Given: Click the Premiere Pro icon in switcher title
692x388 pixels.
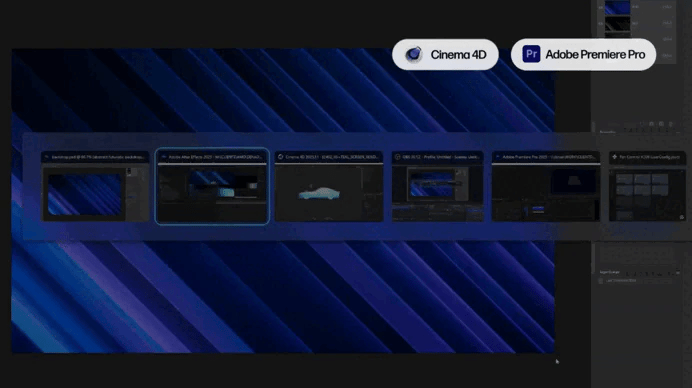Looking at the screenshot, I should click(x=498, y=157).
